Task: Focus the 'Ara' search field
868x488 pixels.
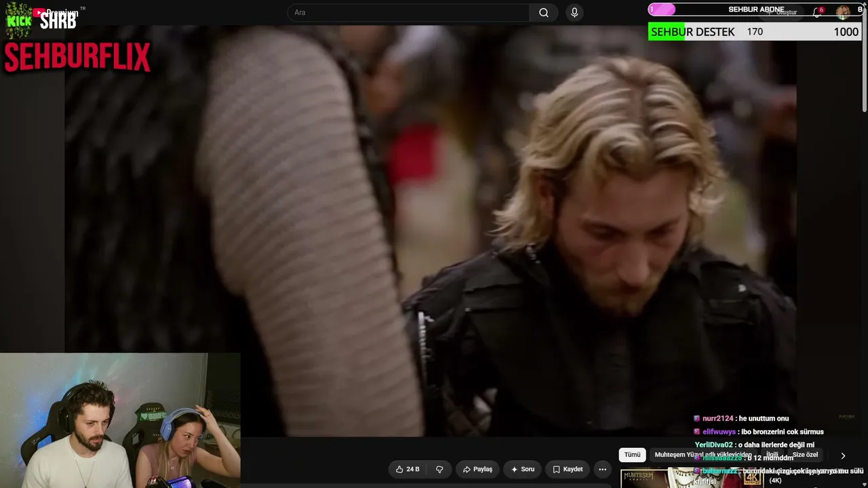Action: point(409,12)
